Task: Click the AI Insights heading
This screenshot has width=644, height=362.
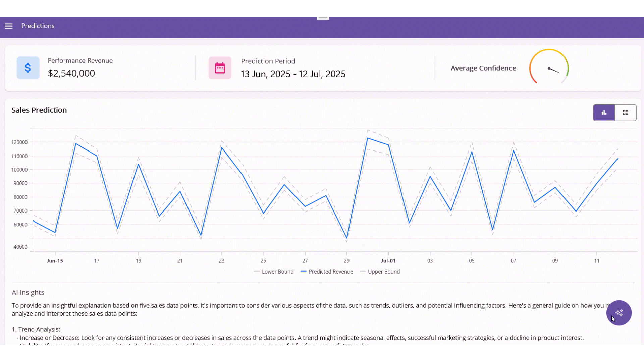Action: click(x=28, y=292)
